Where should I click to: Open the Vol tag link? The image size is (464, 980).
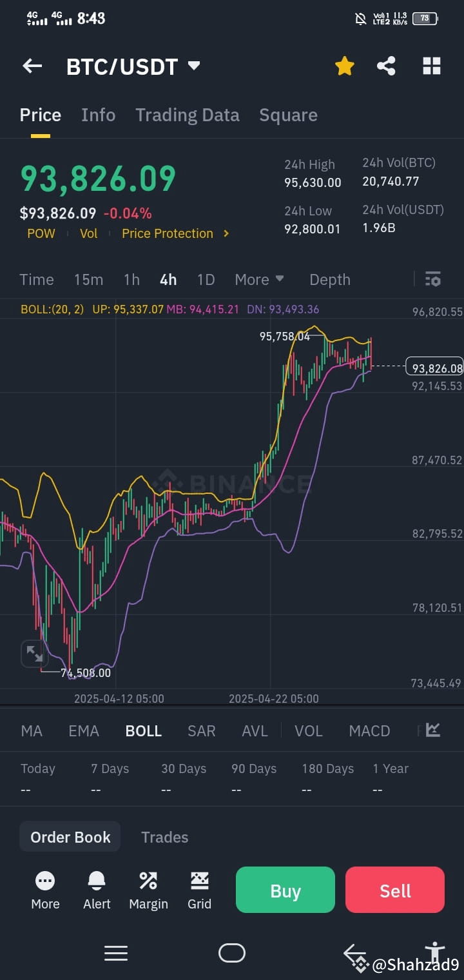[x=88, y=233]
